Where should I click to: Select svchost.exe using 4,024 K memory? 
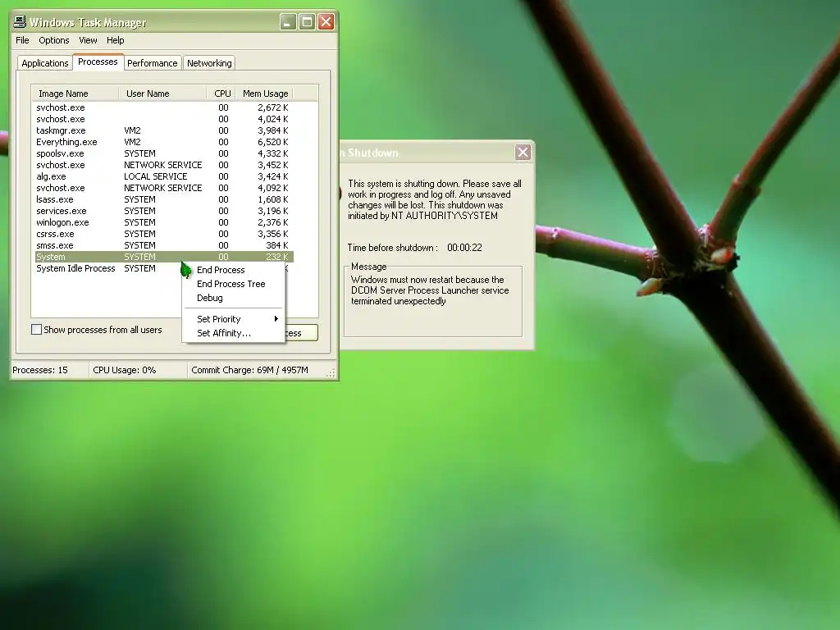[163, 119]
